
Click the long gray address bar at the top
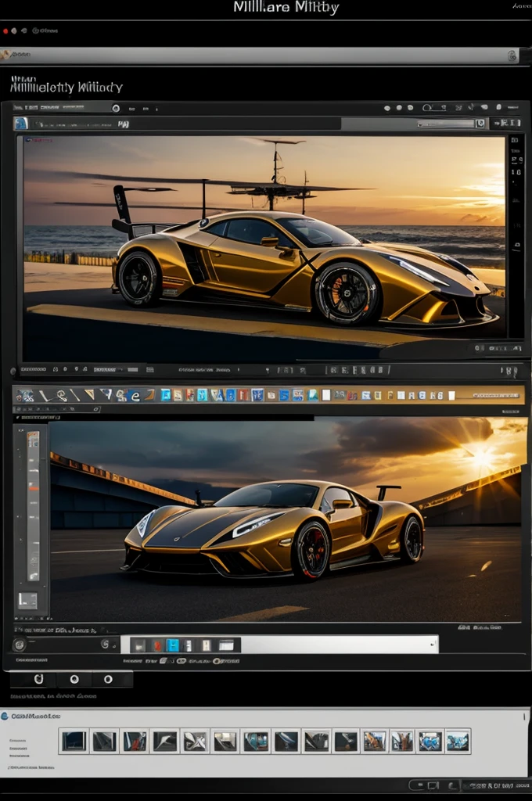[x=260, y=56]
